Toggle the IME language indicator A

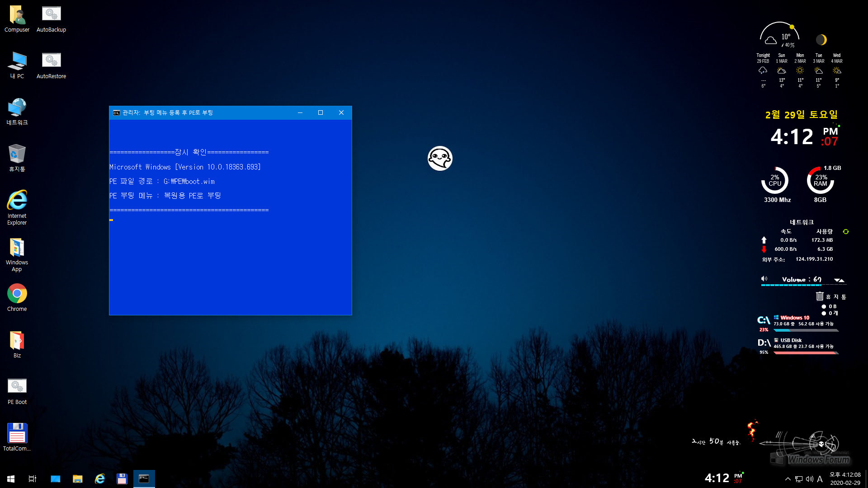click(820, 479)
